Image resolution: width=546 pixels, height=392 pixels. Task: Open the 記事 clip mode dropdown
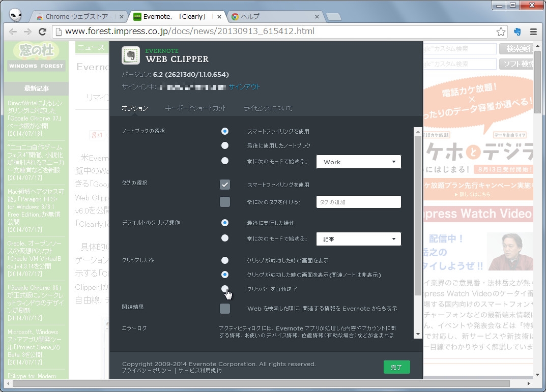tap(358, 238)
